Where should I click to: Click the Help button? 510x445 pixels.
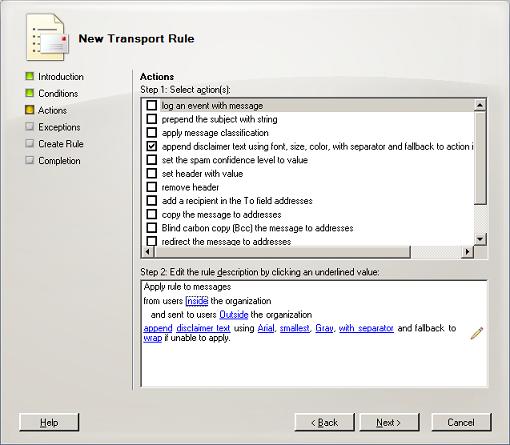pos(49,422)
